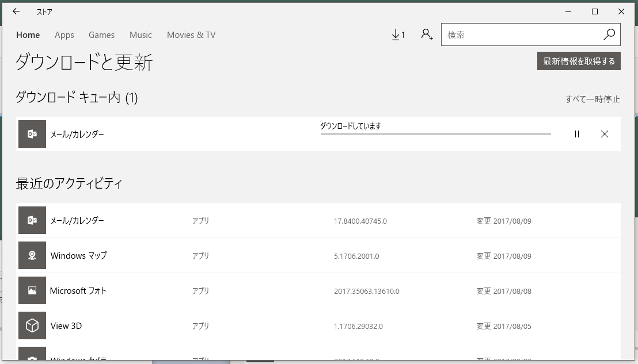Click the Windows マップ app icon
This screenshot has height=364, width=638.
(x=32, y=255)
